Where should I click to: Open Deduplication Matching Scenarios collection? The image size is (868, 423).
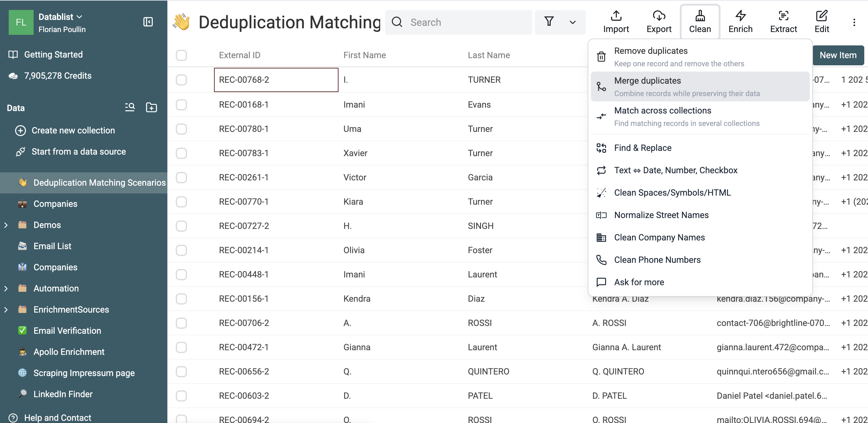(x=84, y=183)
